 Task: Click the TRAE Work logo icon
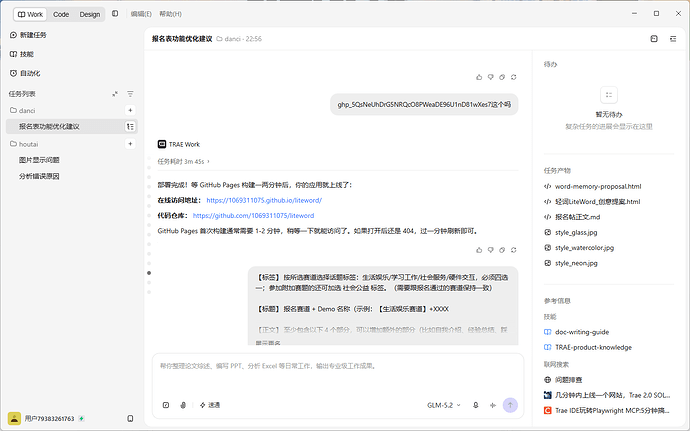coord(162,144)
